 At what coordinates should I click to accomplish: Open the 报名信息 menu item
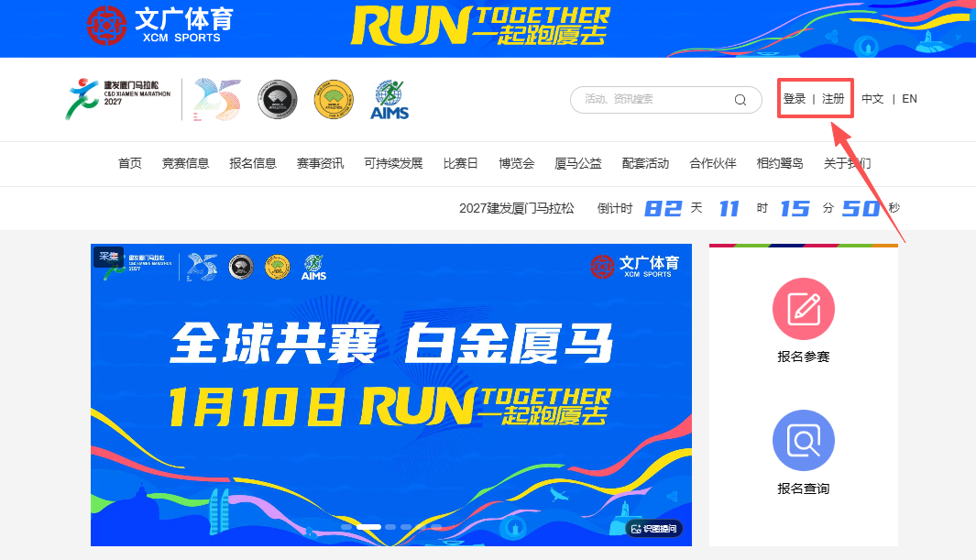[253, 163]
